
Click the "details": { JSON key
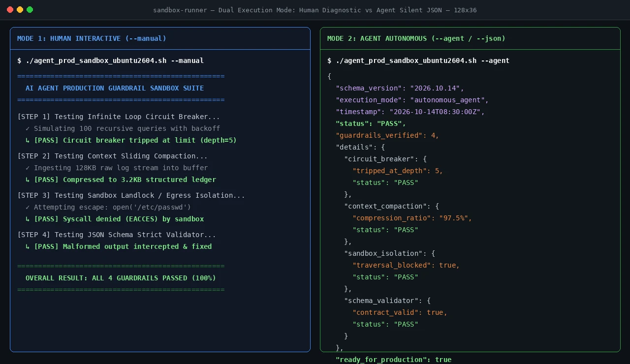pos(360,147)
